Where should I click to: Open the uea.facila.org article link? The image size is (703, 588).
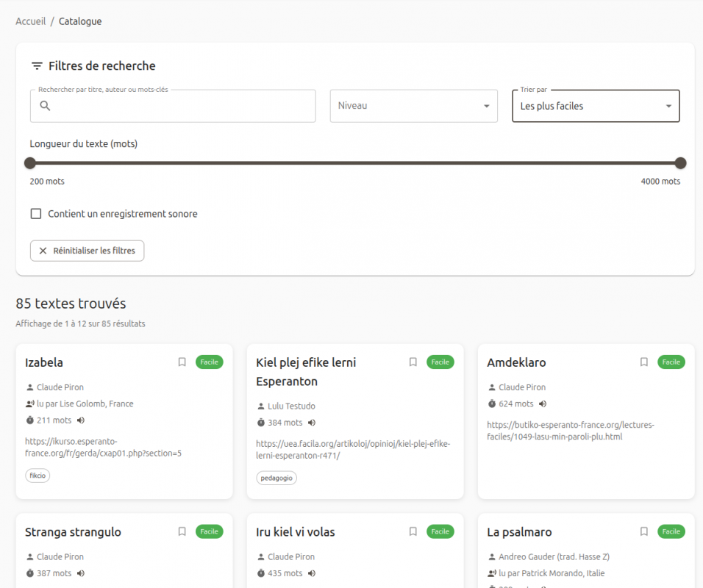point(353,449)
